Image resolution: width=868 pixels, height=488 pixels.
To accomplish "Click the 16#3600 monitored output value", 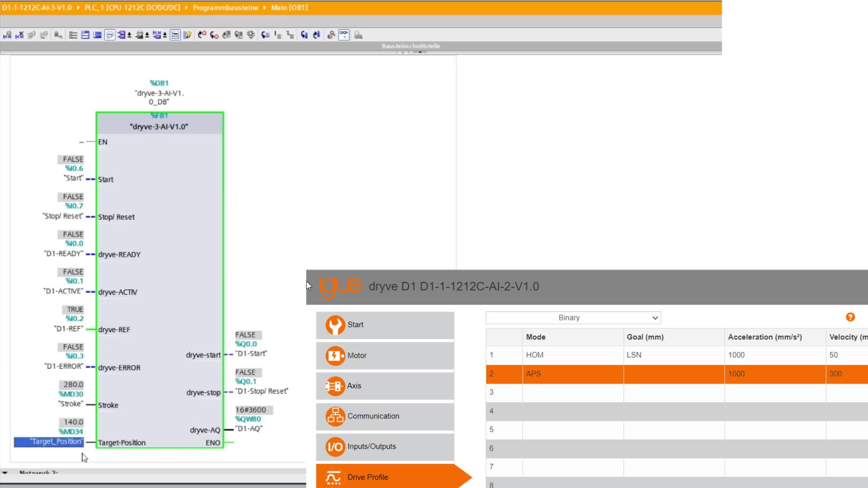I will click(253, 410).
